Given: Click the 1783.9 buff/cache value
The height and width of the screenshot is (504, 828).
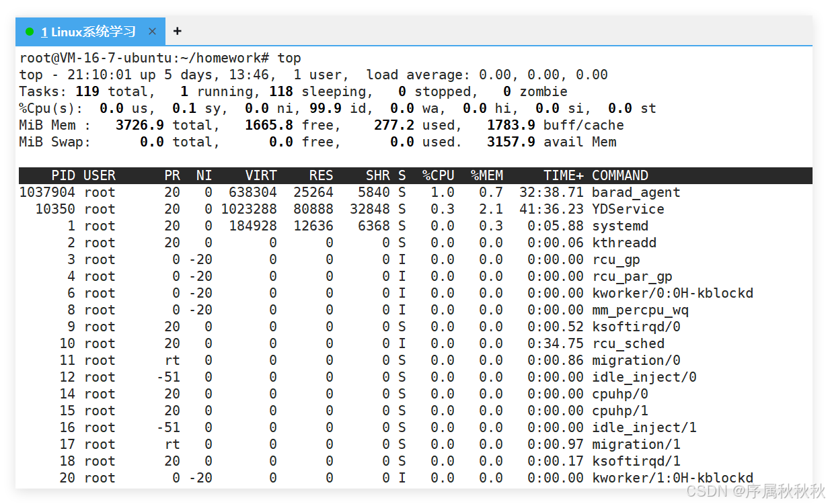Looking at the screenshot, I should pos(511,125).
